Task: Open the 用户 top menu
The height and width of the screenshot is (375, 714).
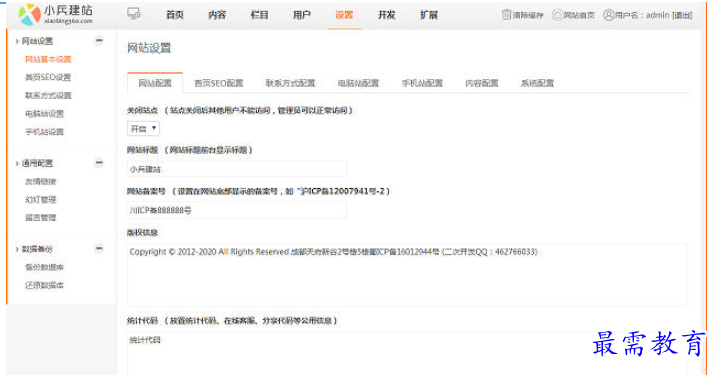Action: pos(302,15)
